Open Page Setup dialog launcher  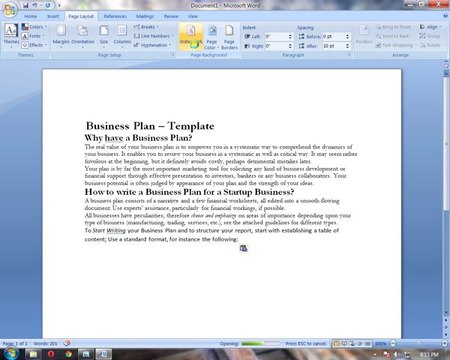pyautogui.click(x=173, y=55)
